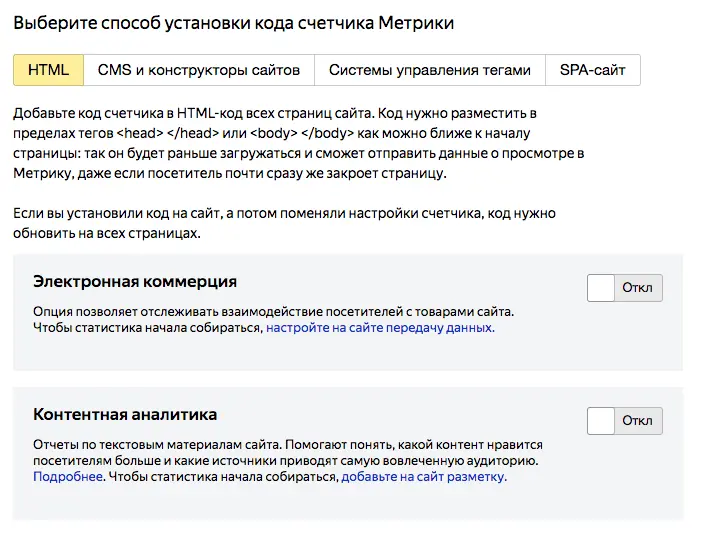The width and height of the screenshot is (706, 541).
Task: Open добавьте на сайт разметку link
Action: pos(424,477)
